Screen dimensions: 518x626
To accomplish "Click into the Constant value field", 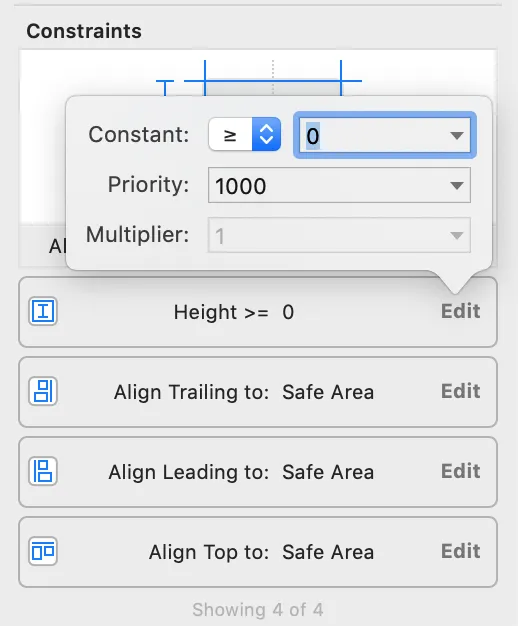I will 385,135.
